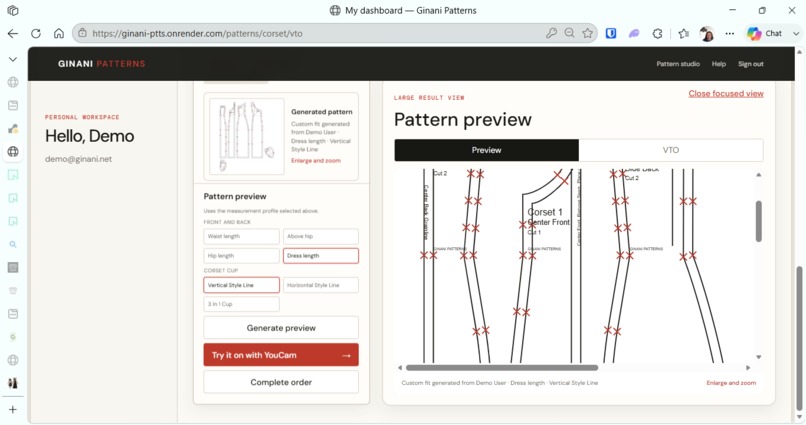Click Enlarge and zoom under Generated pattern
This screenshot has height=425, width=806.
(316, 161)
